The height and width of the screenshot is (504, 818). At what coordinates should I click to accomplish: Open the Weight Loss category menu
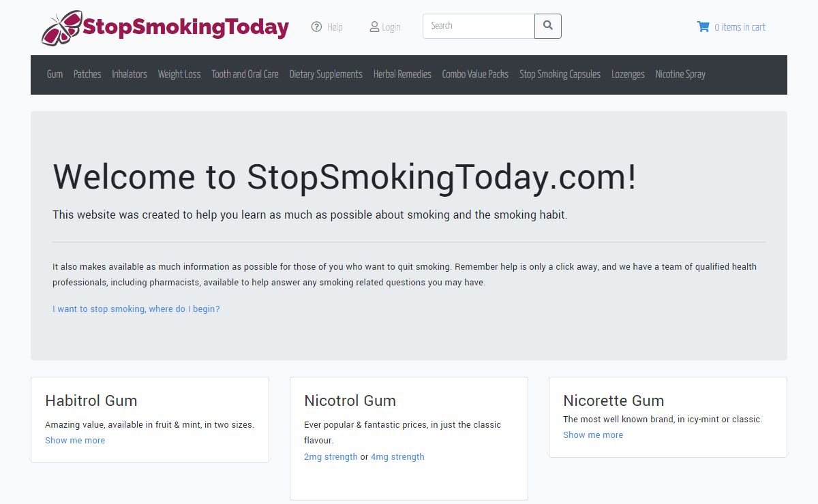coord(179,74)
